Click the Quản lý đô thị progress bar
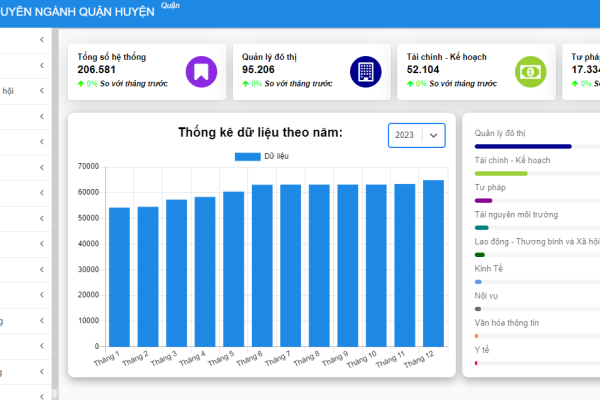This screenshot has height=400, width=600. point(523,146)
